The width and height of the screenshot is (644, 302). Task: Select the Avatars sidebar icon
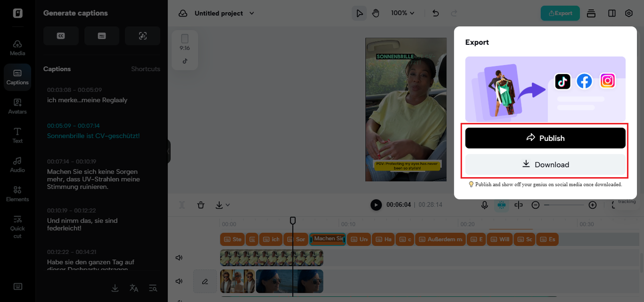tap(17, 106)
